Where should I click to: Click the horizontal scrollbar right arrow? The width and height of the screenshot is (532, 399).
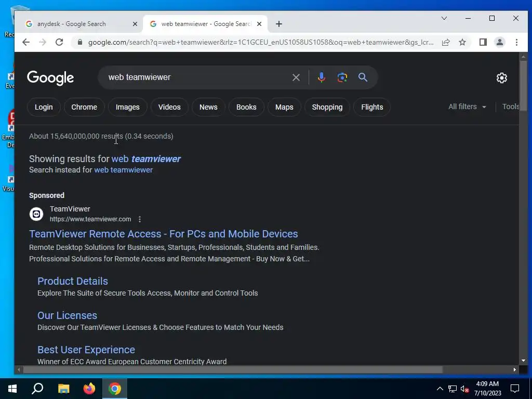click(515, 369)
